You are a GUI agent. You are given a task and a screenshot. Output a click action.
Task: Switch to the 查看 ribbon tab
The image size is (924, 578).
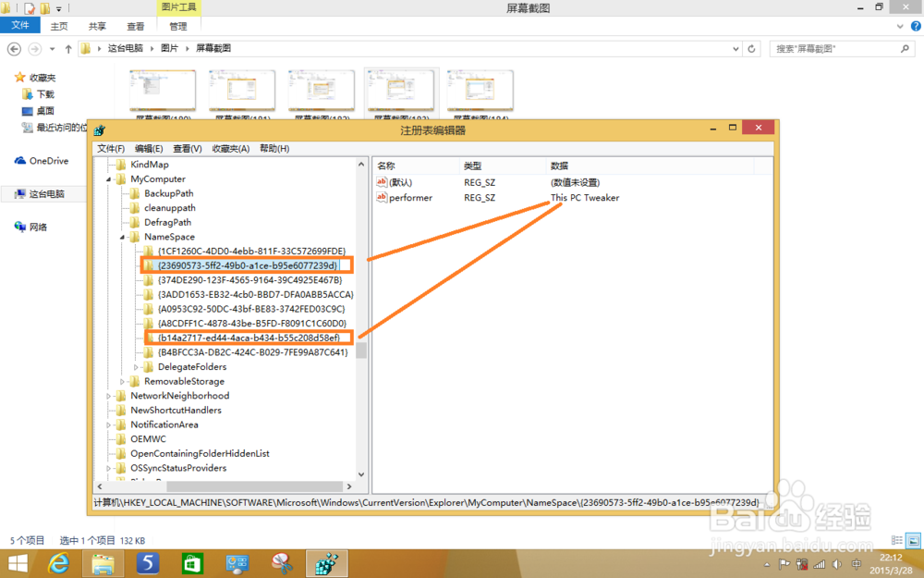[x=135, y=26]
